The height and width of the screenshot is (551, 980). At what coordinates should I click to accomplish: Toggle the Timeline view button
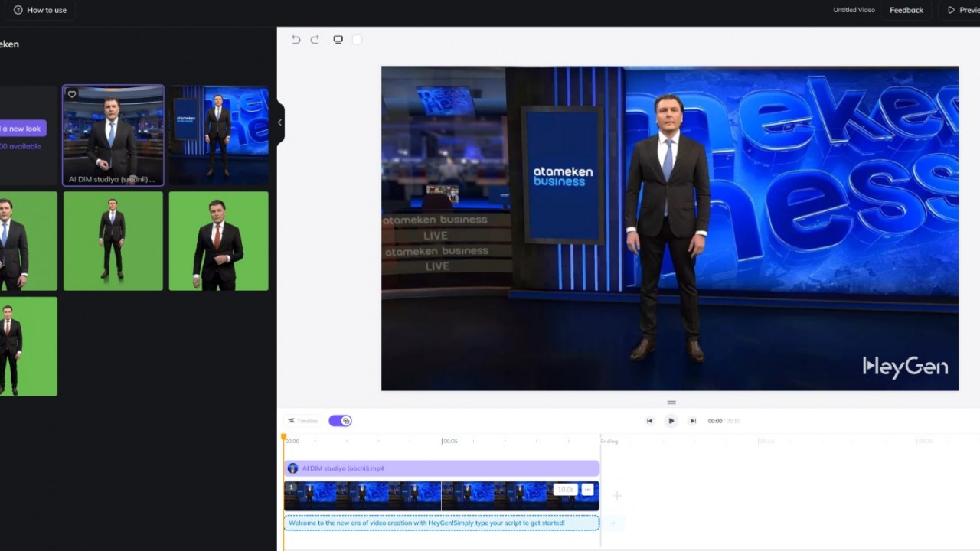click(303, 421)
